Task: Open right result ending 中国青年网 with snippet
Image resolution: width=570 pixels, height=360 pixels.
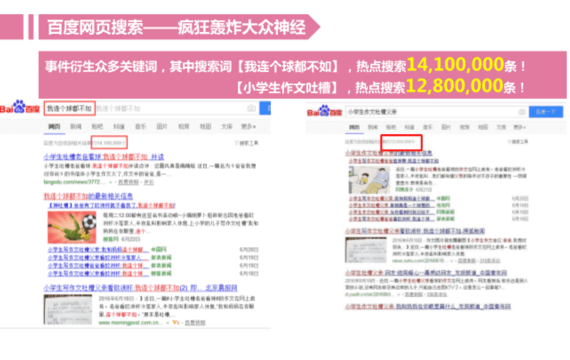Action: (x=426, y=273)
